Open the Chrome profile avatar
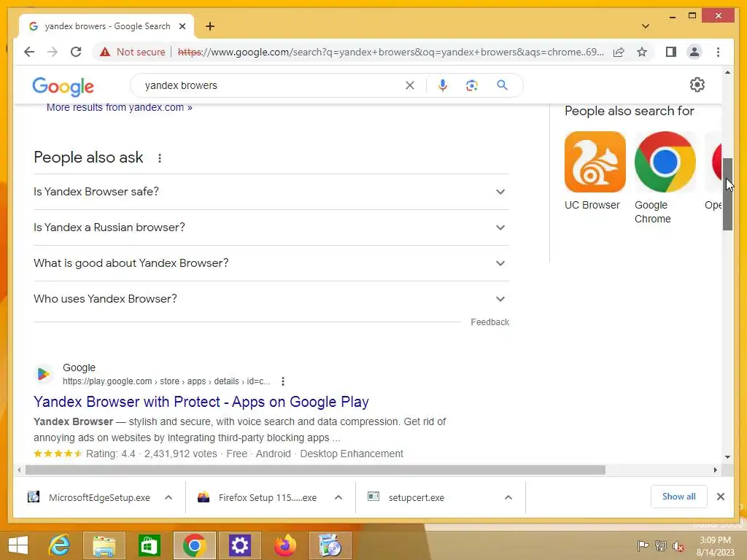The image size is (747, 560). [x=694, y=52]
